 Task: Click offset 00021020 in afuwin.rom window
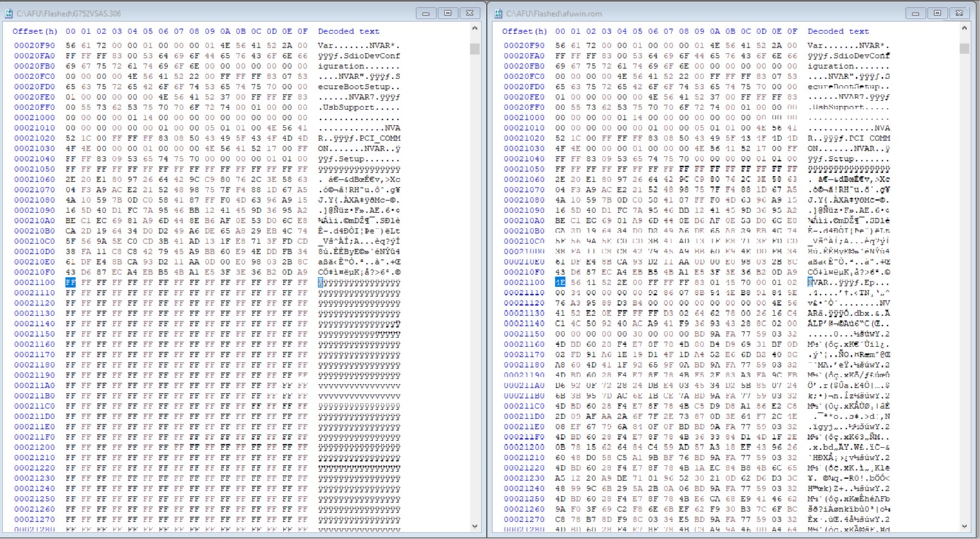tap(524, 138)
